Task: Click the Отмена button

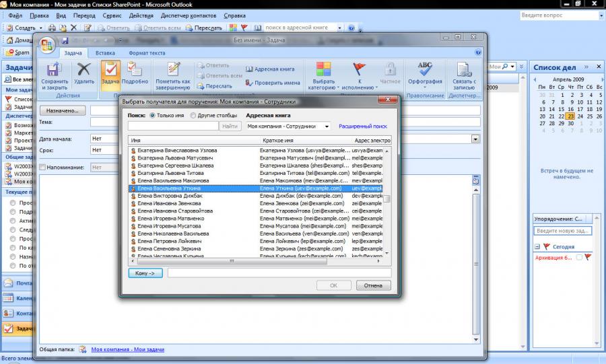Action: [x=373, y=286]
